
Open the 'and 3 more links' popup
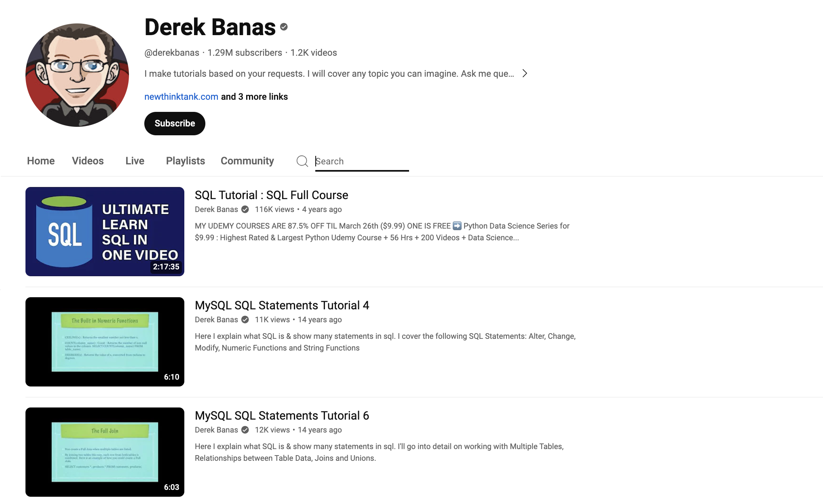click(x=254, y=97)
